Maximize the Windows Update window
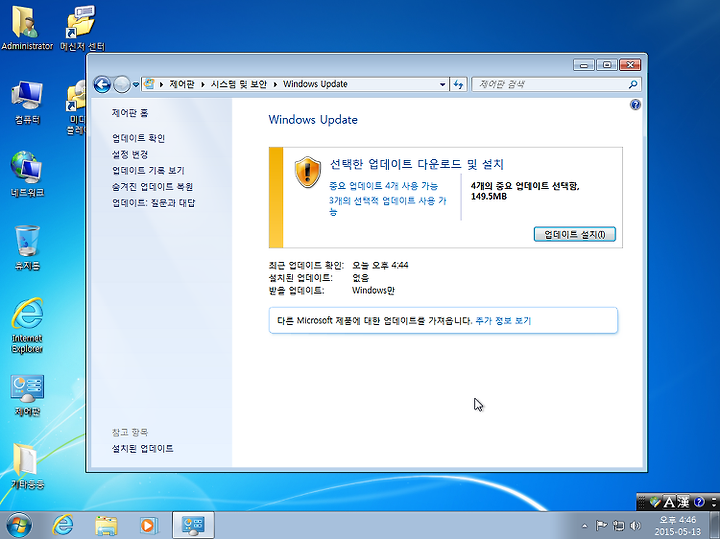Screen dimensions: 720x539 (x=607, y=65)
